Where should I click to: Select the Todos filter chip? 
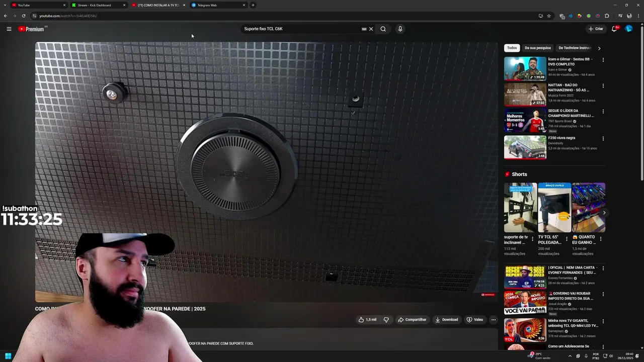[x=512, y=48]
